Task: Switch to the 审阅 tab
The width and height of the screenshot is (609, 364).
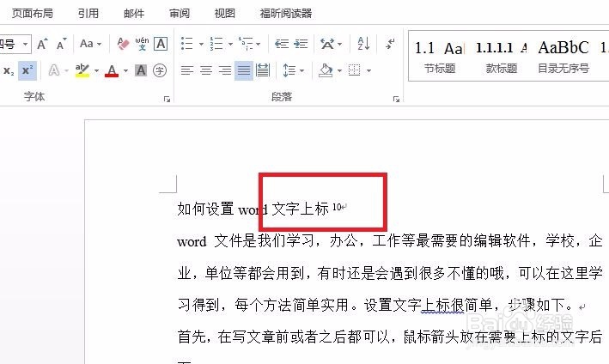Action: (180, 13)
